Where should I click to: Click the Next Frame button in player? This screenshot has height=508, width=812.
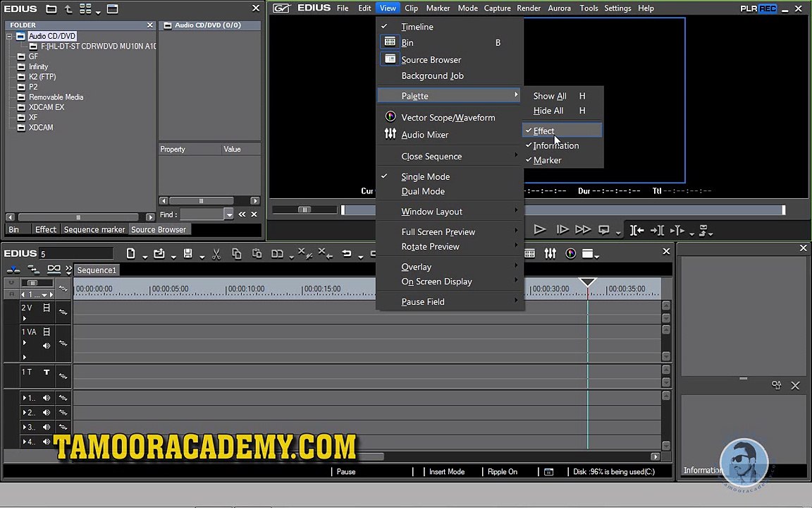(x=562, y=229)
